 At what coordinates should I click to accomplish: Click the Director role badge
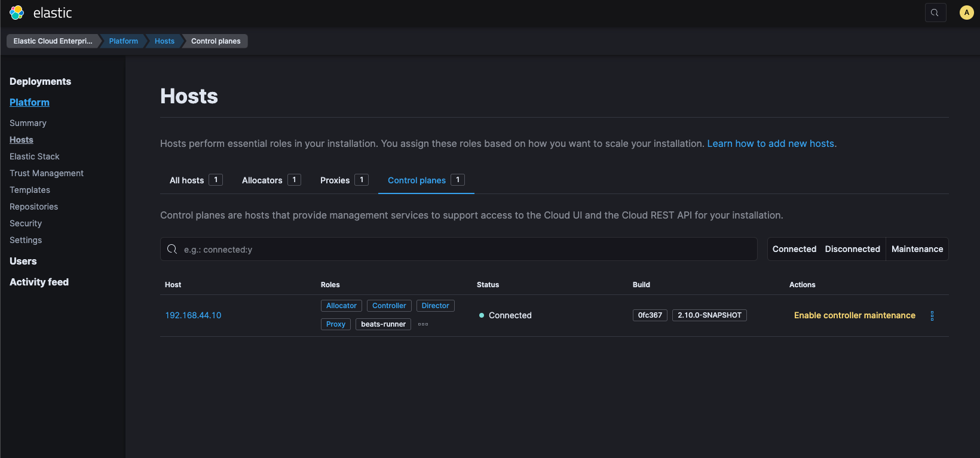(x=435, y=306)
